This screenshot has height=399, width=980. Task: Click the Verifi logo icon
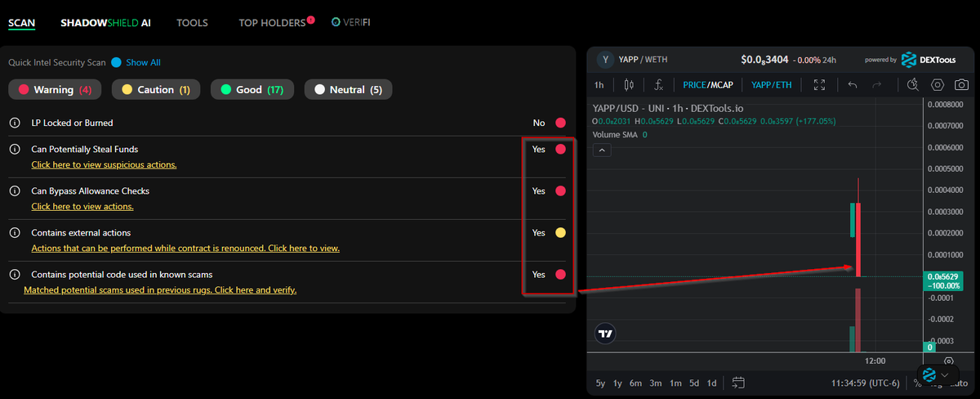[x=336, y=22]
